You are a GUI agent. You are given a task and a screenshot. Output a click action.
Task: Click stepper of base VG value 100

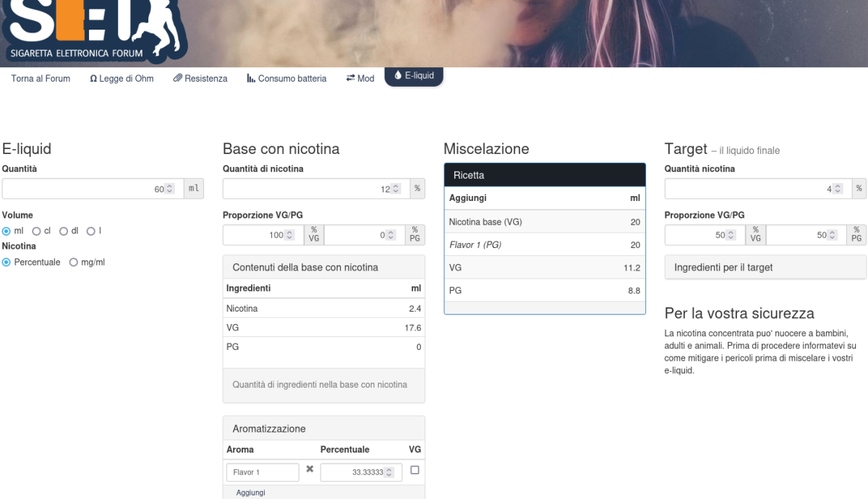pyautogui.click(x=289, y=235)
